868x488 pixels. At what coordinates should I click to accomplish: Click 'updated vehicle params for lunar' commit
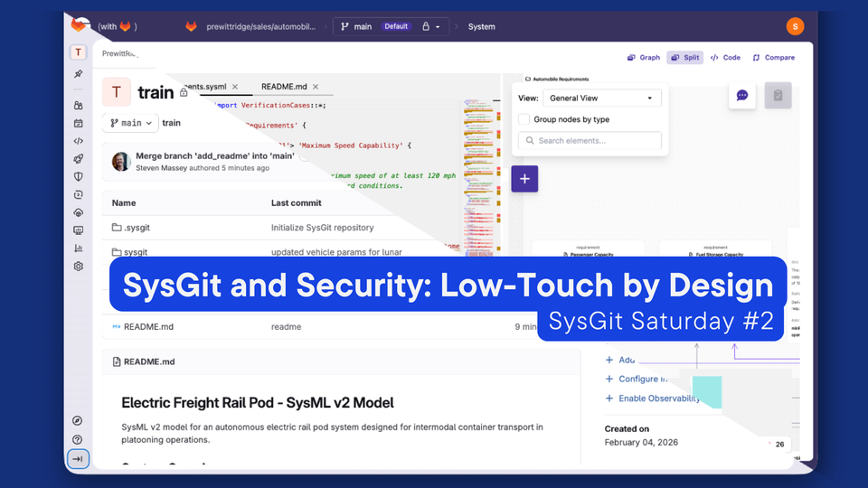(336, 252)
